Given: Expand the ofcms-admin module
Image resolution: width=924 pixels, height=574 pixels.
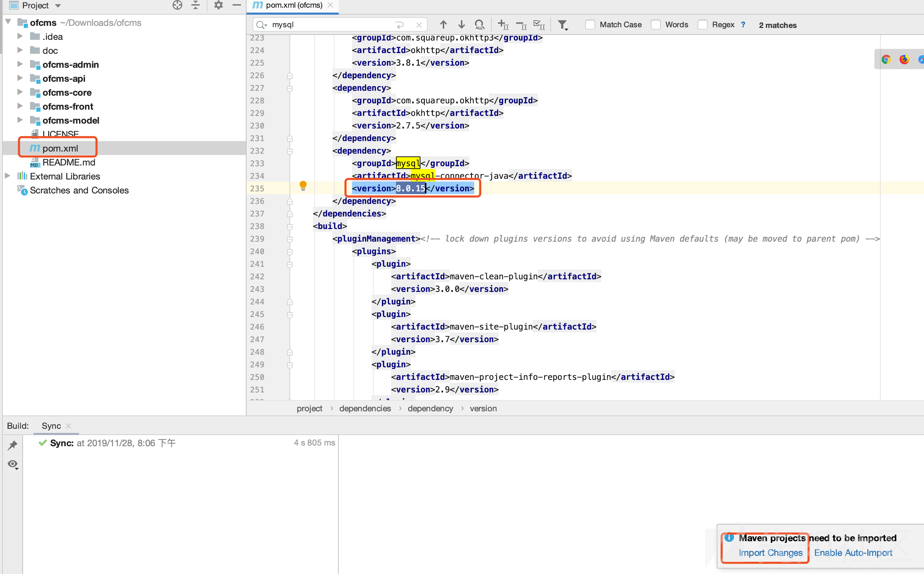Looking at the screenshot, I should tap(20, 64).
